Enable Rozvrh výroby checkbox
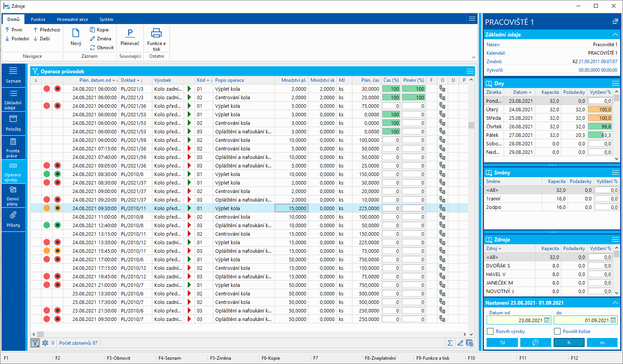Image resolution: width=623 pixels, height=364 pixels. (490, 331)
